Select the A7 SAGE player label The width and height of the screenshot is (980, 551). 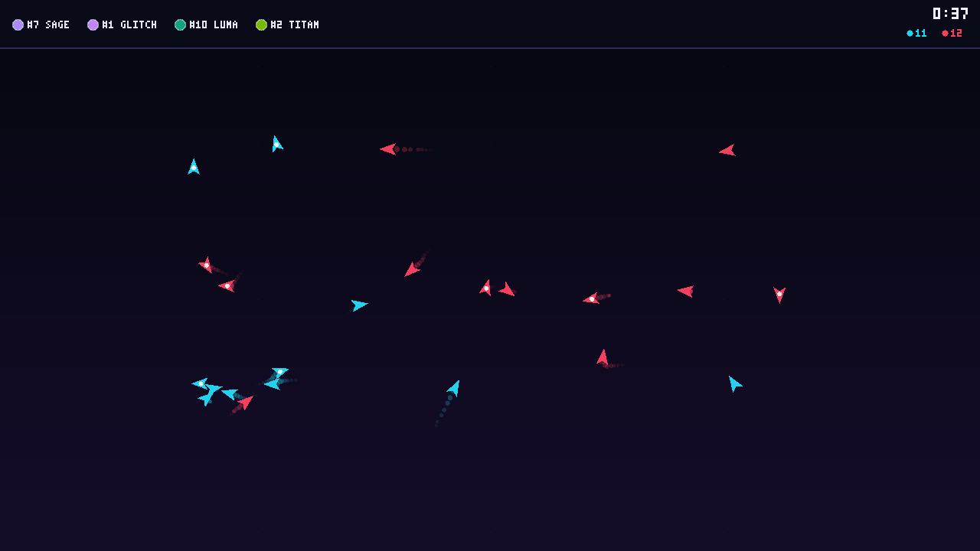tap(48, 25)
